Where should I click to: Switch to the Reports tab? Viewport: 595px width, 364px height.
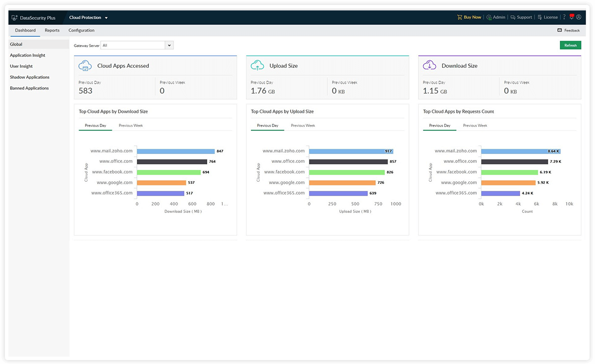(x=52, y=30)
